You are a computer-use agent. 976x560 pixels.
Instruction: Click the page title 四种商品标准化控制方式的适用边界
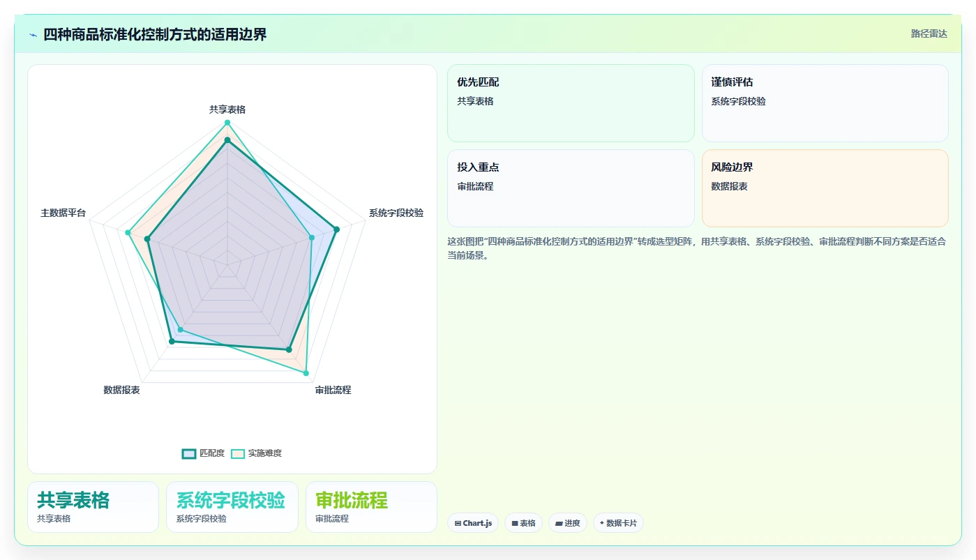coord(155,34)
